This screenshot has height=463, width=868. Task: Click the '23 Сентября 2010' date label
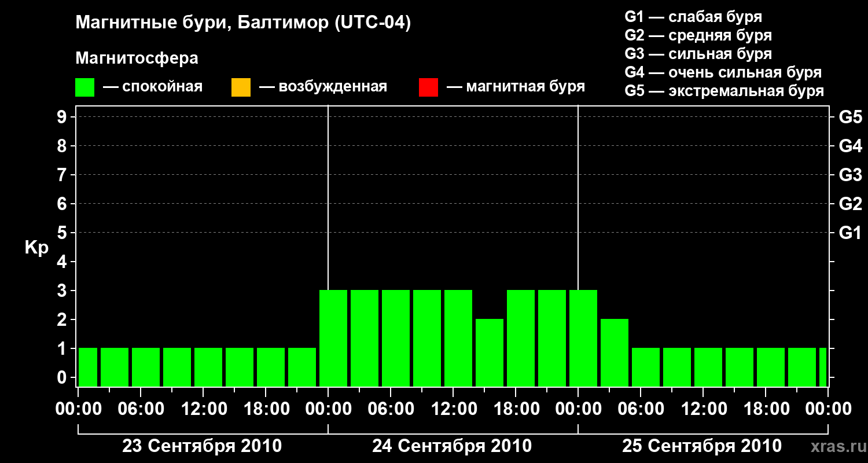[x=202, y=446]
